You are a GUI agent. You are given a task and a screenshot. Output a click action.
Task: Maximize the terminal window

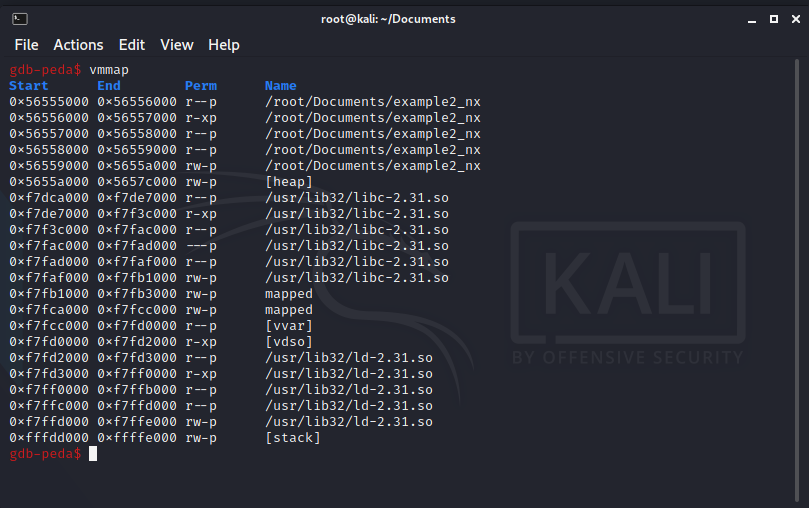pos(774,19)
